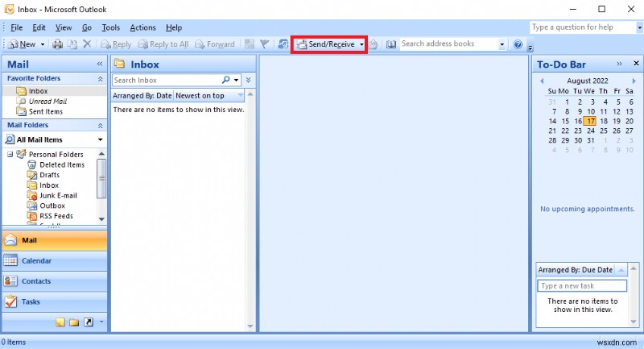
Task: Open the Actions menu
Action: click(x=143, y=27)
